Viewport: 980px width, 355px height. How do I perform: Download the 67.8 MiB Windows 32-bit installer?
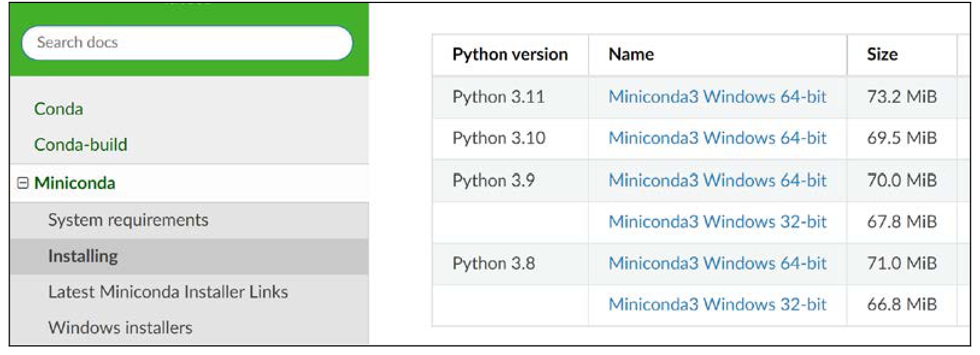tap(717, 221)
